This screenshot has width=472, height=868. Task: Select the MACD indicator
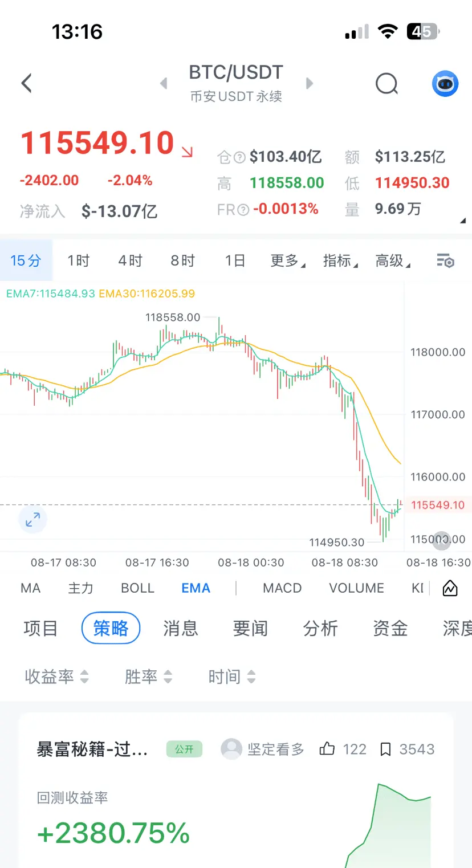pyautogui.click(x=282, y=588)
